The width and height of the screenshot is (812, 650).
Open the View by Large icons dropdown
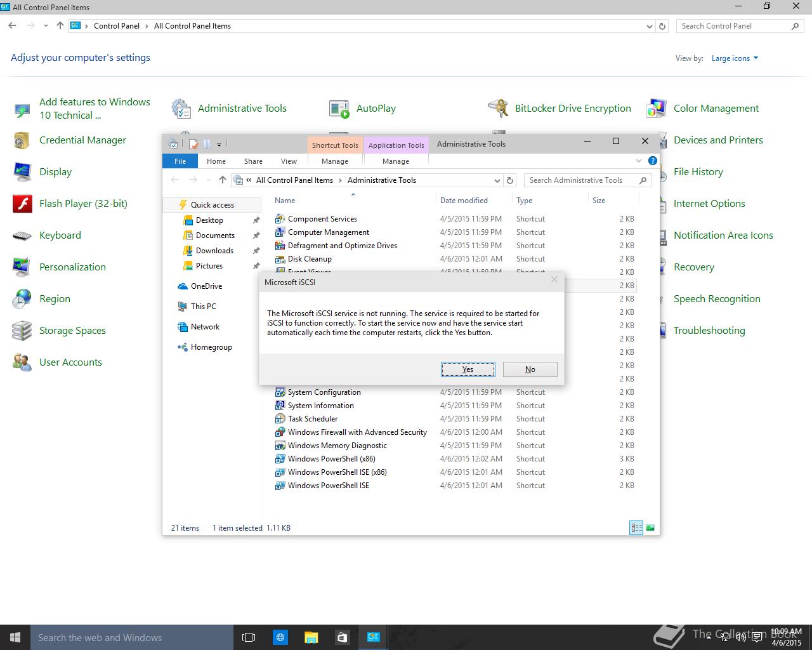[x=735, y=58]
